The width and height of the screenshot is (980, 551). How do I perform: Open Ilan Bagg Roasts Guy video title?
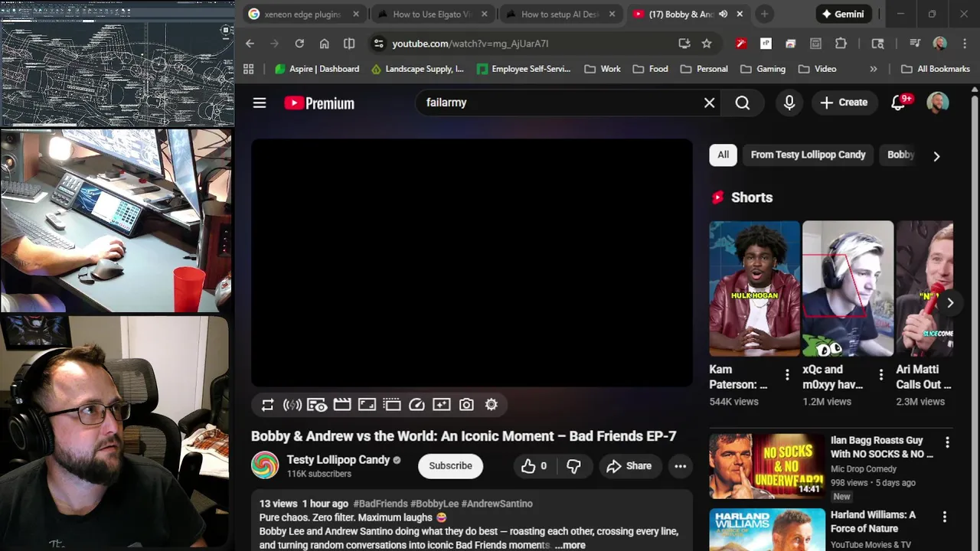(880, 448)
